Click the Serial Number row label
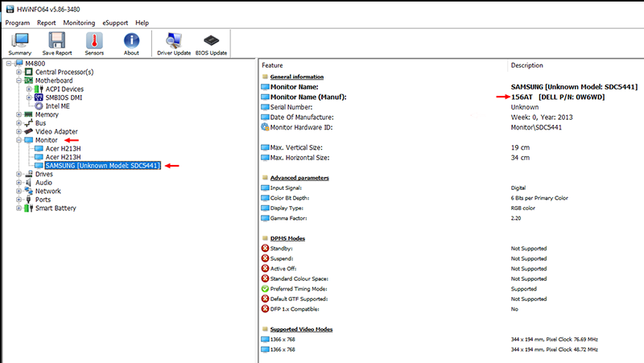 [x=291, y=107]
